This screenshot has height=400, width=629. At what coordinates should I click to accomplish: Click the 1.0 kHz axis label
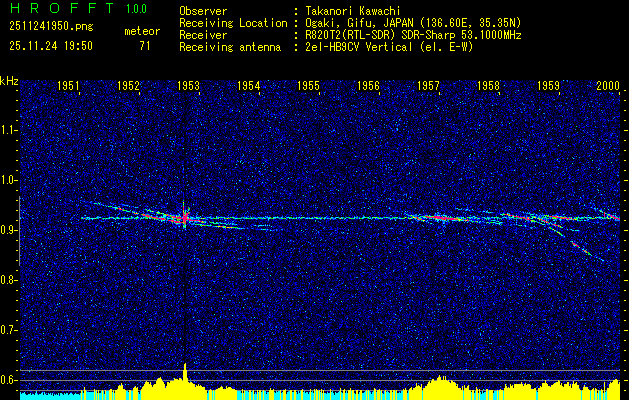(8, 181)
